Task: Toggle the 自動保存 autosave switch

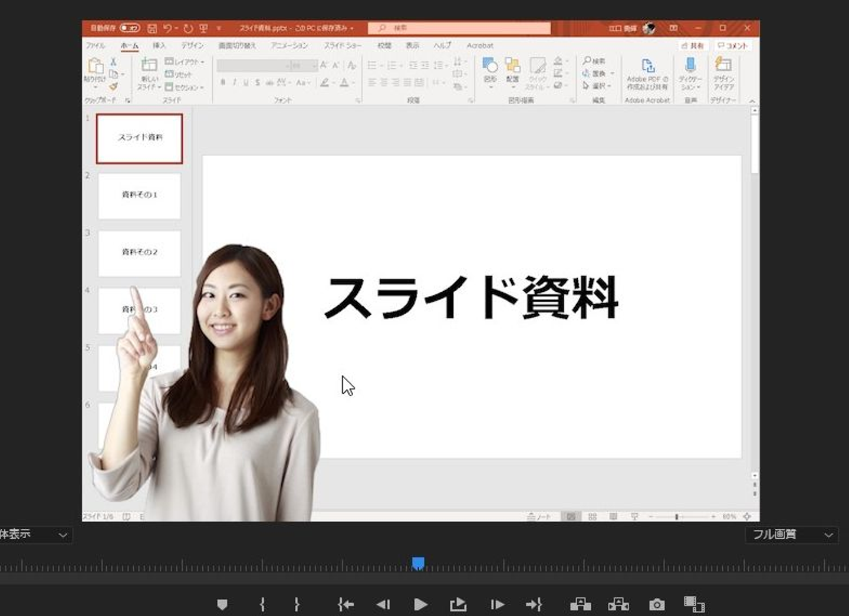Action: 130,28
